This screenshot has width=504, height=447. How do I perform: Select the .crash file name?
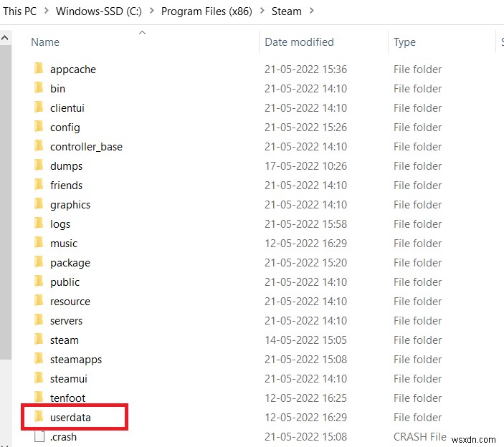[x=63, y=437]
